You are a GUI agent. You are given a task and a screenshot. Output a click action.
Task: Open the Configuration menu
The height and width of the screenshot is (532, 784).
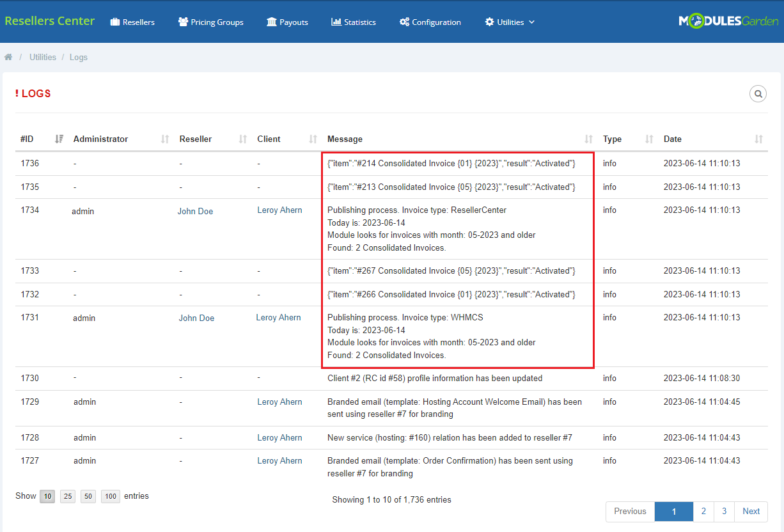click(430, 22)
